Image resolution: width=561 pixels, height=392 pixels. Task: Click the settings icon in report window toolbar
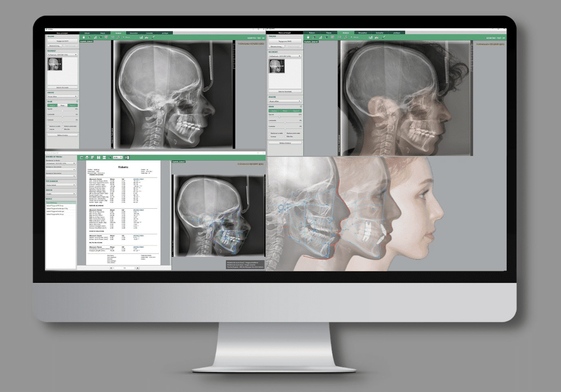(82, 157)
